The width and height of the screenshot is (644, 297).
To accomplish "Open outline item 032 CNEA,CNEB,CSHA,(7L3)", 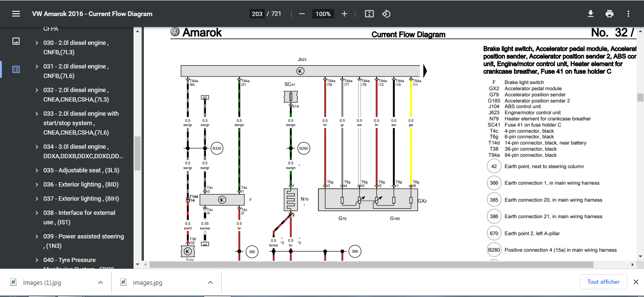I will click(76, 95).
